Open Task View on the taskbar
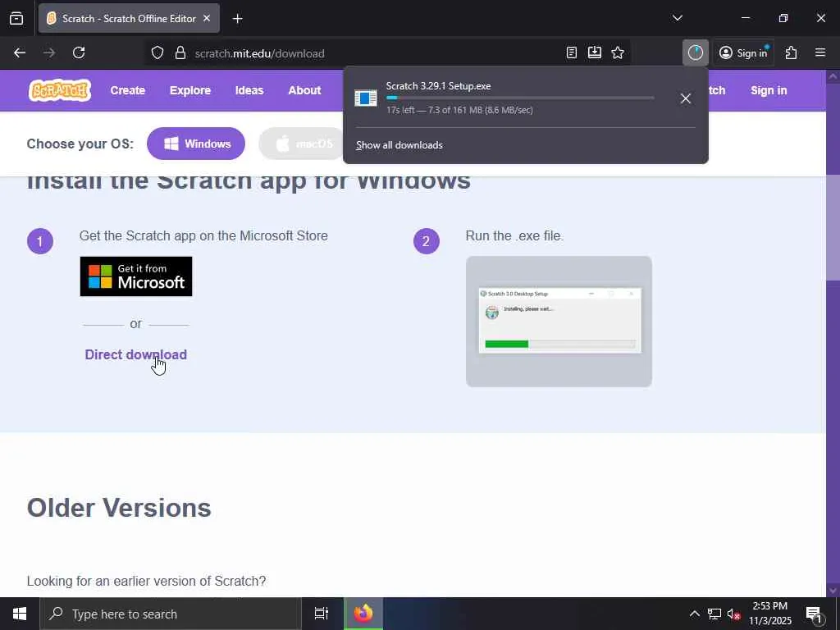This screenshot has width=840, height=630. (x=322, y=614)
